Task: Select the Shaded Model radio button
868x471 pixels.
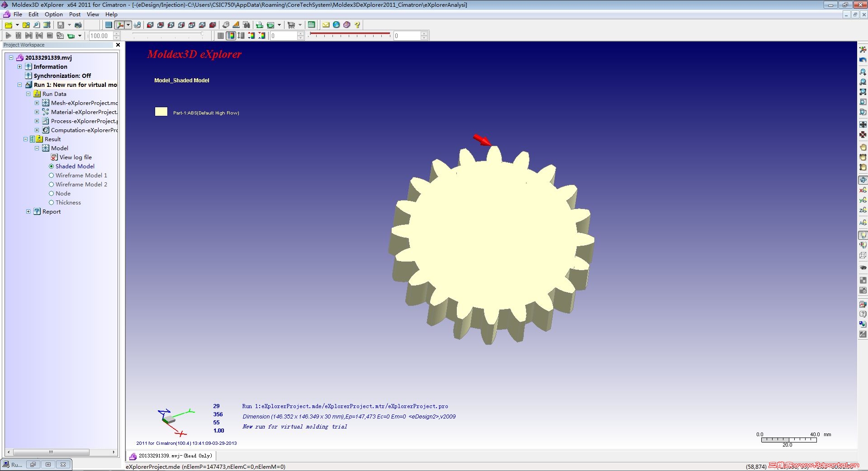Action: point(51,166)
